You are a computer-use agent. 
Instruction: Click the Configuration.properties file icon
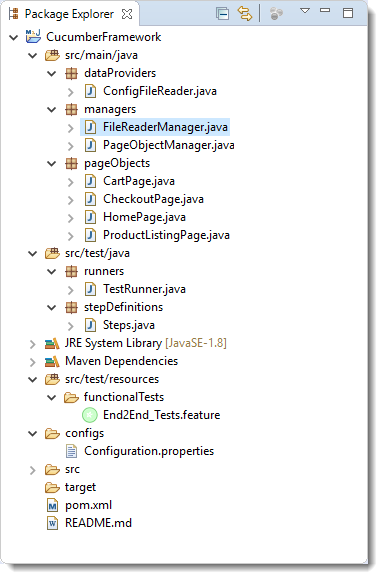click(71, 451)
